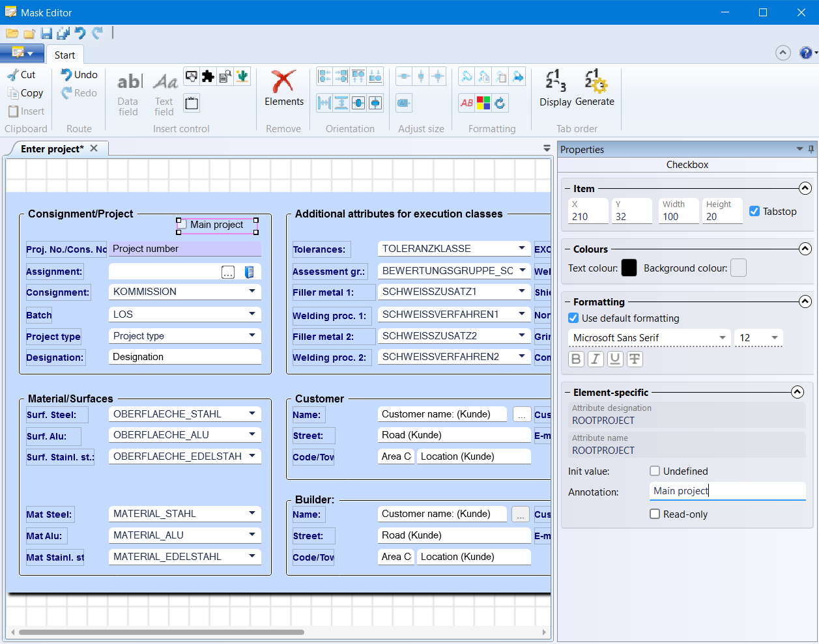The width and height of the screenshot is (819, 644).
Task: Uncheck Use default formatting
Action: (x=573, y=318)
